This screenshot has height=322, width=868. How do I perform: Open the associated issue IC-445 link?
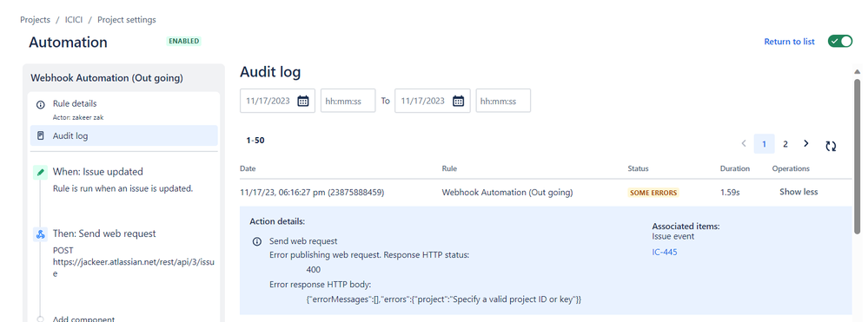click(x=665, y=253)
